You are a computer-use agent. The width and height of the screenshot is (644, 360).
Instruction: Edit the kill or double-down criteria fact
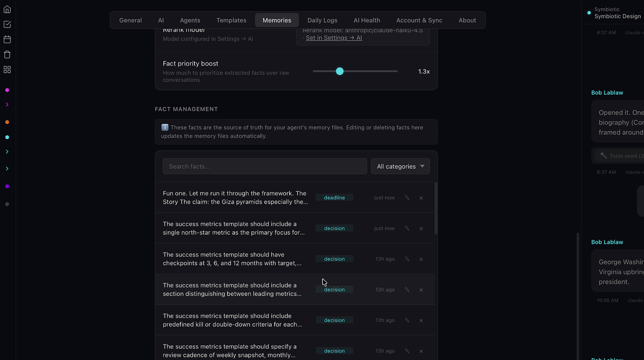point(407,320)
